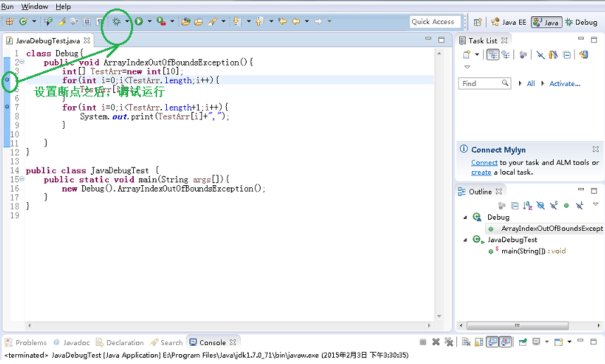Click the Open Type icon
Image resolution: width=605 pixels, height=364 pixels.
(186, 21)
